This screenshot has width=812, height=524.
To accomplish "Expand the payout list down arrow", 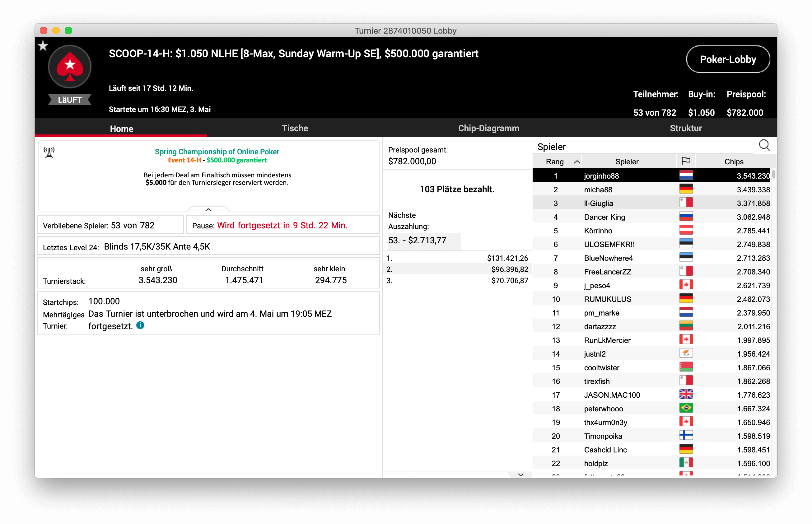I will click(x=520, y=474).
